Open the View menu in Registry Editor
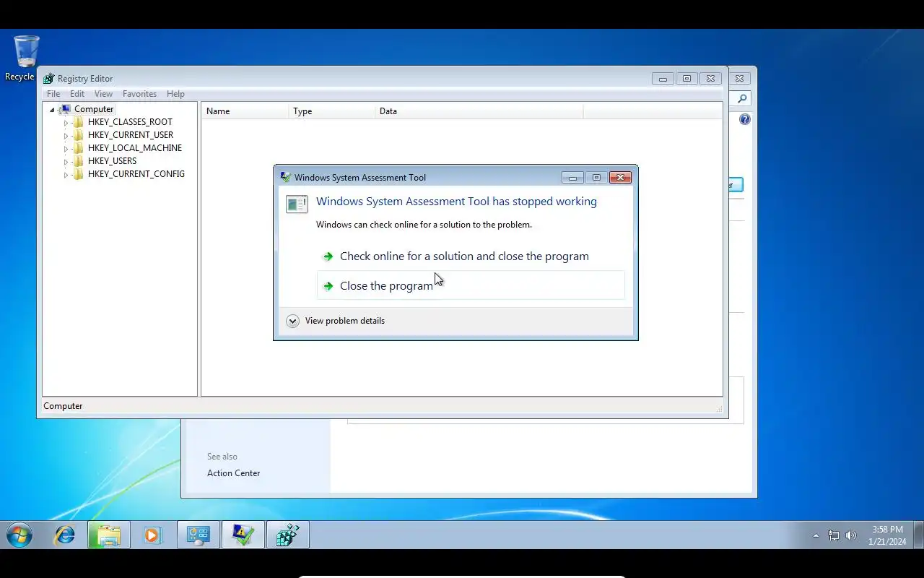Screen dimensions: 924x578 click(x=103, y=94)
